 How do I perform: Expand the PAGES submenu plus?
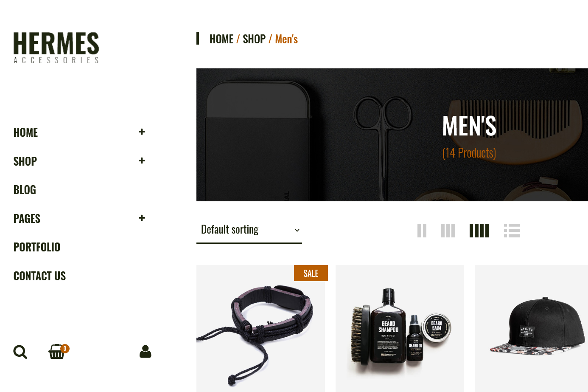point(142,218)
